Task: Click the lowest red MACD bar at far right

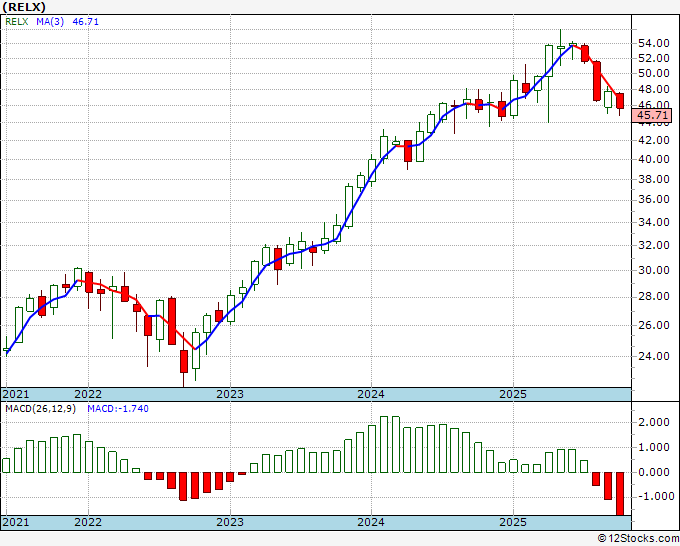Action: tap(620, 494)
